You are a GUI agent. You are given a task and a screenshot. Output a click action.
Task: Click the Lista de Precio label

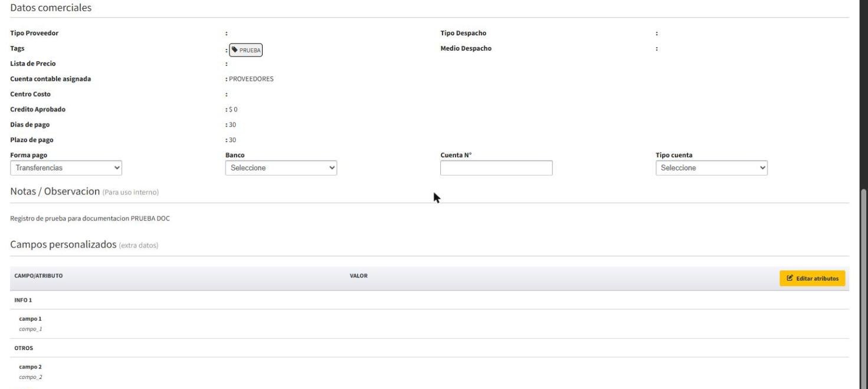coord(33,64)
